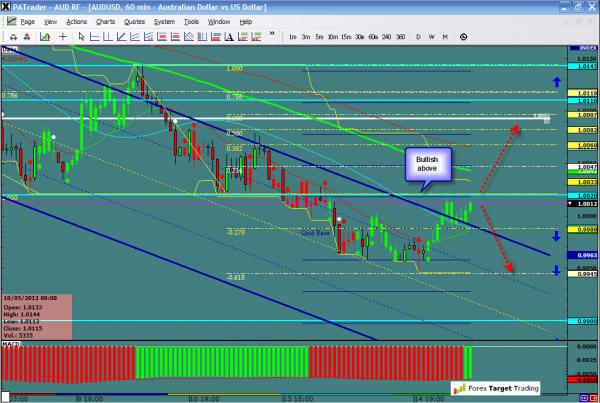600x403 pixels.
Task: Click the clock icon after timeframes
Action: (x=463, y=37)
